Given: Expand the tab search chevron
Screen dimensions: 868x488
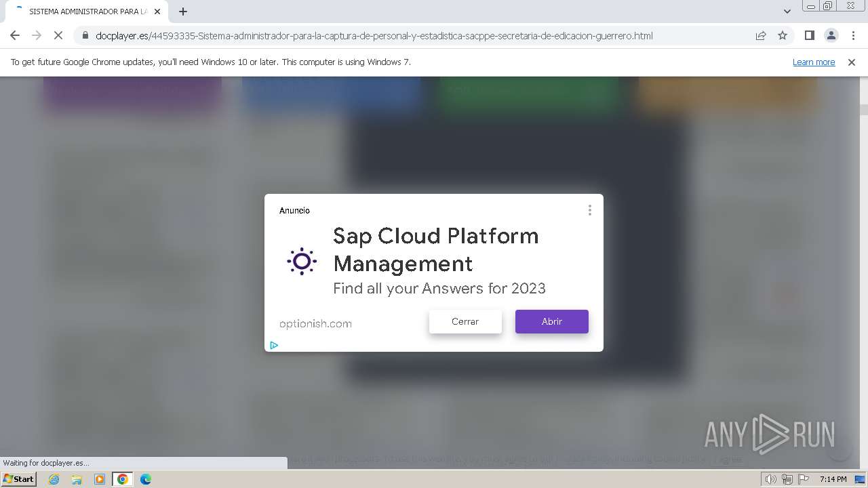Looking at the screenshot, I should (787, 12).
